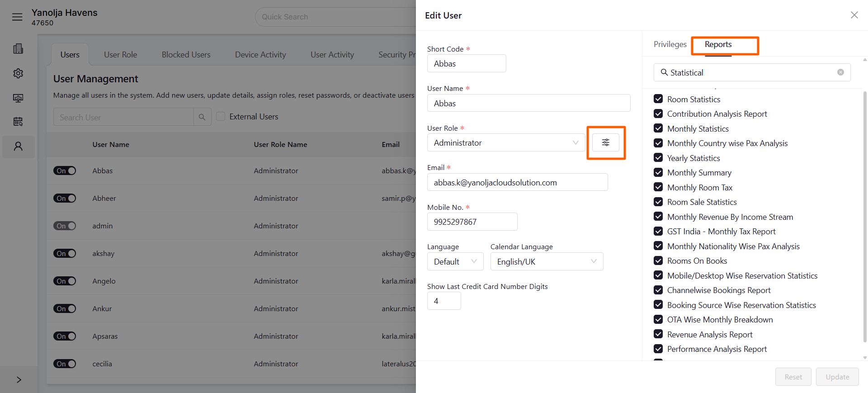Switch to the Reports tab
This screenshot has width=868, height=393.
click(x=718, y=44)
